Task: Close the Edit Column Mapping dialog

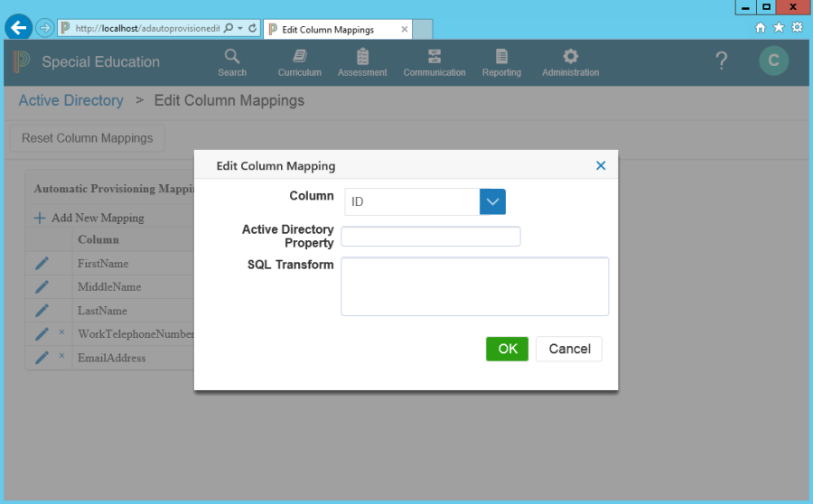Action: [x=601, y=165]
